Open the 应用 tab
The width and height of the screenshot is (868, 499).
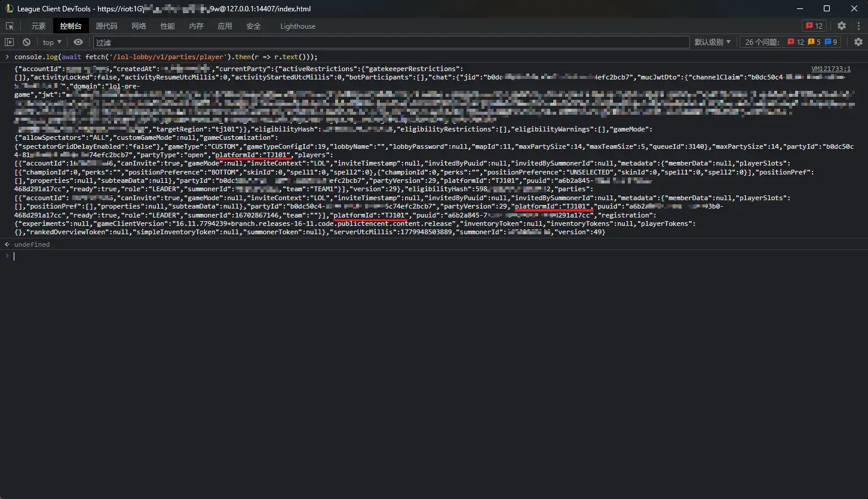[x=225, y=26]
